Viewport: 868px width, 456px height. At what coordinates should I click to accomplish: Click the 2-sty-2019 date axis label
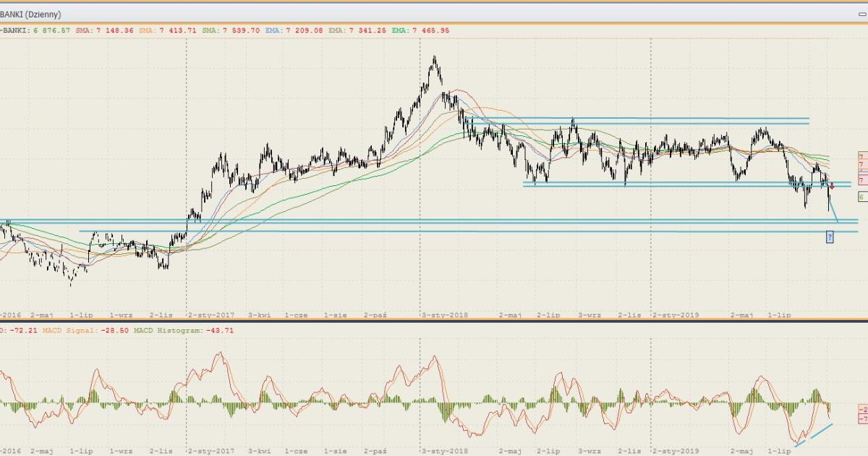point(676,316)
